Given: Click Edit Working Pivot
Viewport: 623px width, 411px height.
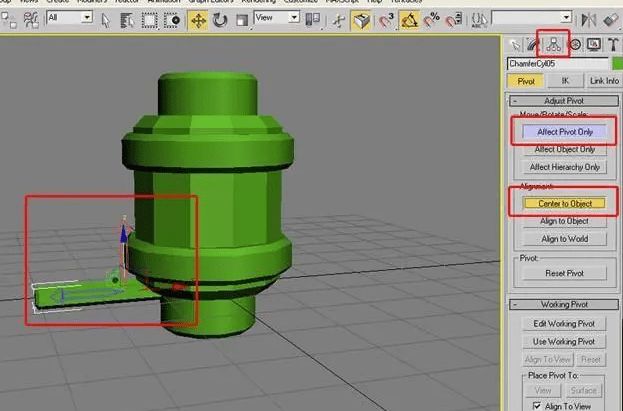Looking at the screenshot, I should [x=564, y=324].
